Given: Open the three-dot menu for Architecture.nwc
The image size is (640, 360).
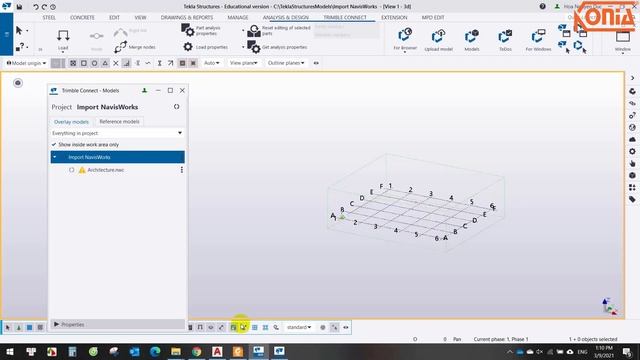Looking at the screenshot, I should (x=182, y=170).
